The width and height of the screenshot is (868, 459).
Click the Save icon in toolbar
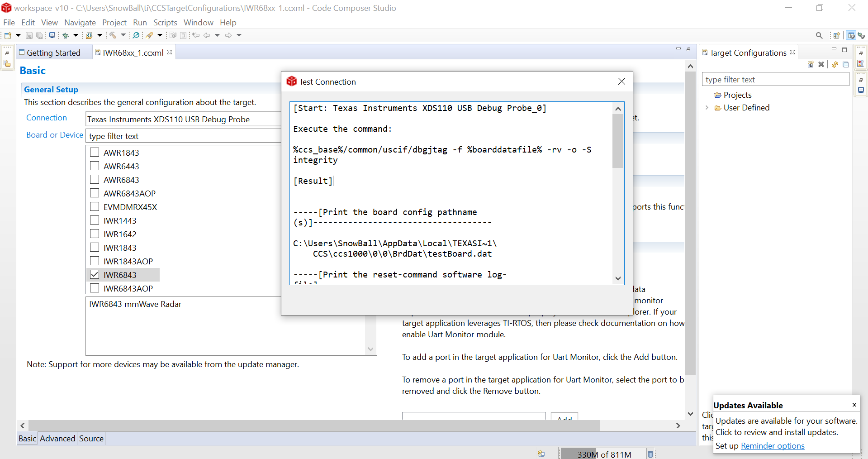pos(29,35)
